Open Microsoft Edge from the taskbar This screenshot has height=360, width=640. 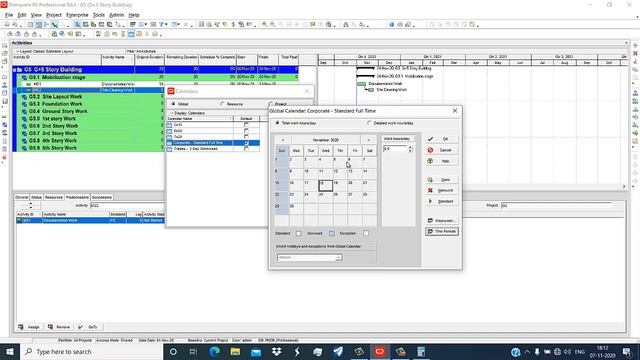tap(214, 351)
